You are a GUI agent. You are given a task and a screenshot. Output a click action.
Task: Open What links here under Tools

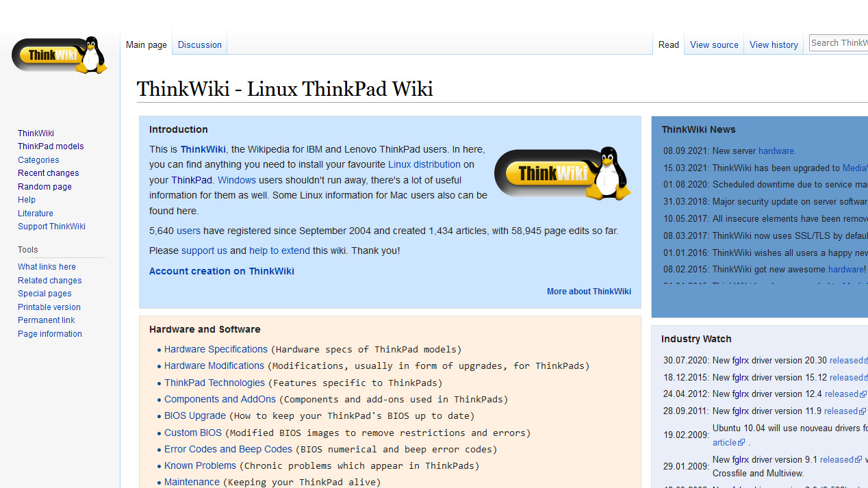(47, 267)
